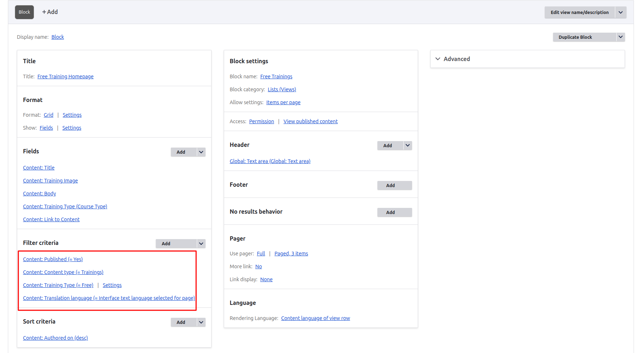This screenshot has width=644, height=353.
Task: Open Content: Link to Content field
Action: (51, 219)
